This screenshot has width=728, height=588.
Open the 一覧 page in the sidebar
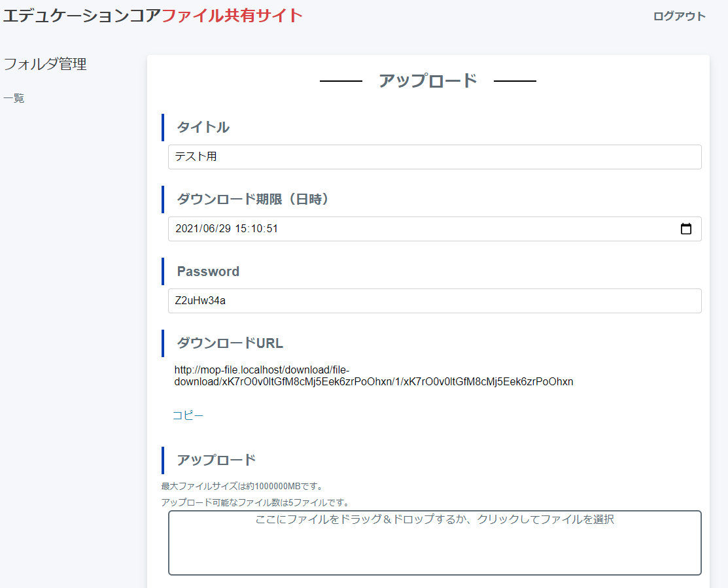click(x=14, y=99)
